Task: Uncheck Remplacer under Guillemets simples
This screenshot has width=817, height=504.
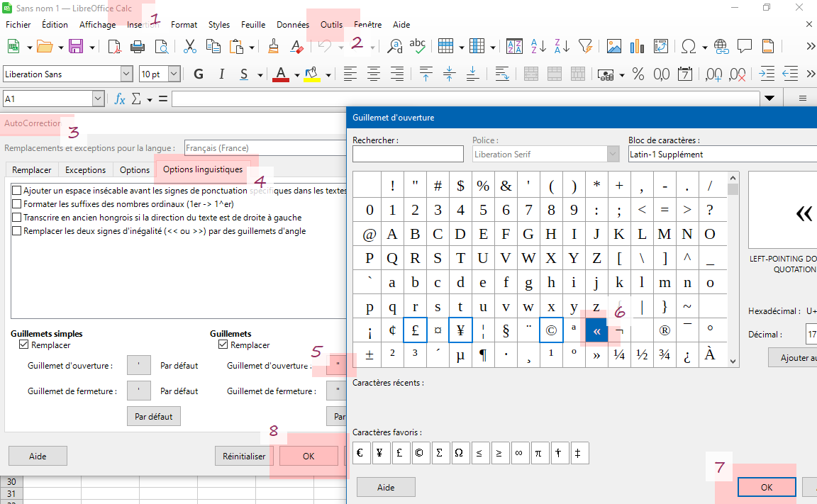Action: [x=24, y=345]
